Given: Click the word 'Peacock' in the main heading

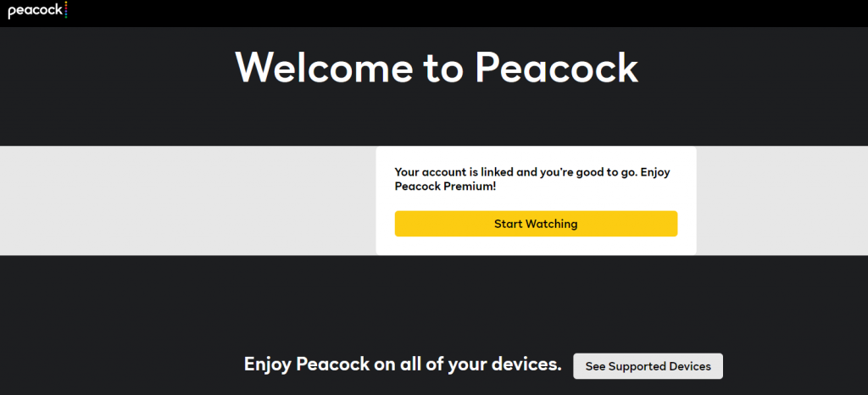Looking at the screenshot, I should click(x=557, y=68).
